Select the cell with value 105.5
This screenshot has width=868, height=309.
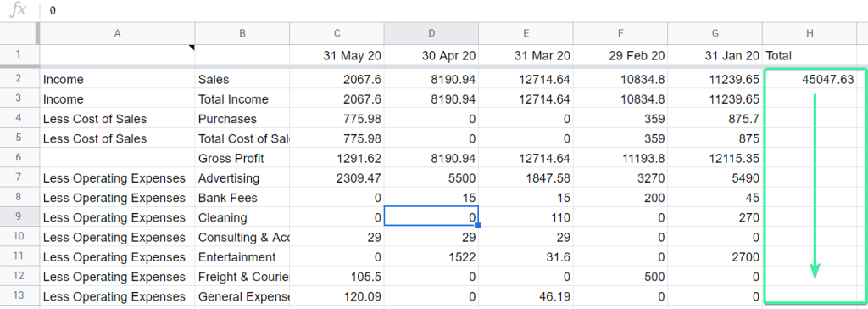coord(337,276)
